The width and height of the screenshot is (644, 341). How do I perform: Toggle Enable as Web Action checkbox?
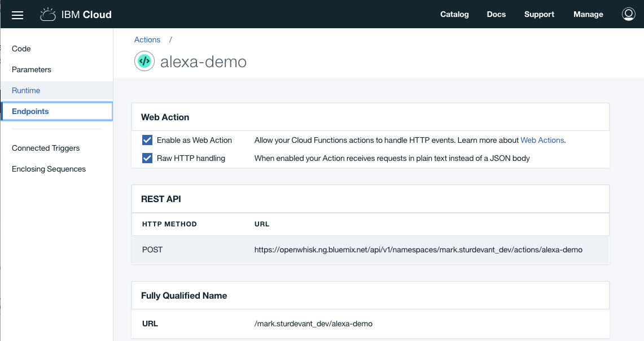pos(147,140)
